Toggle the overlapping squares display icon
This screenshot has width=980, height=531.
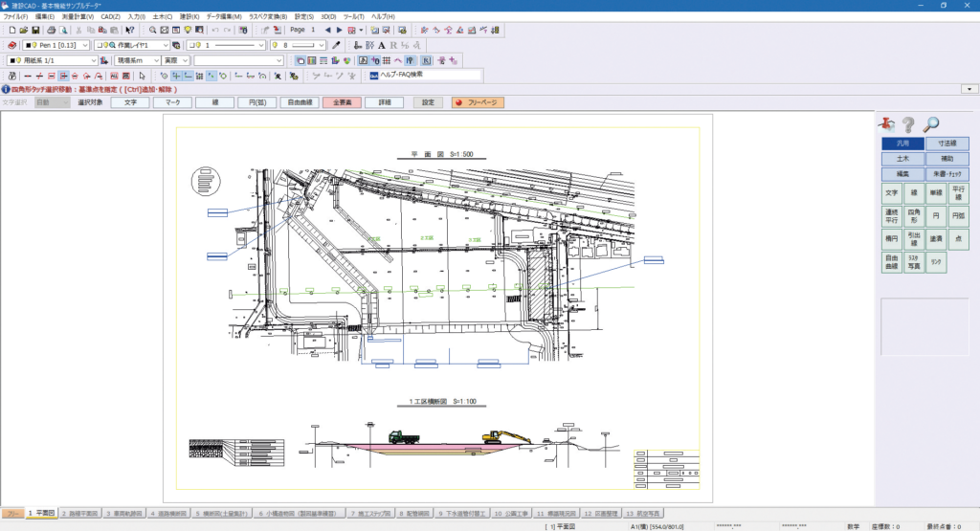tap(301, 60)
